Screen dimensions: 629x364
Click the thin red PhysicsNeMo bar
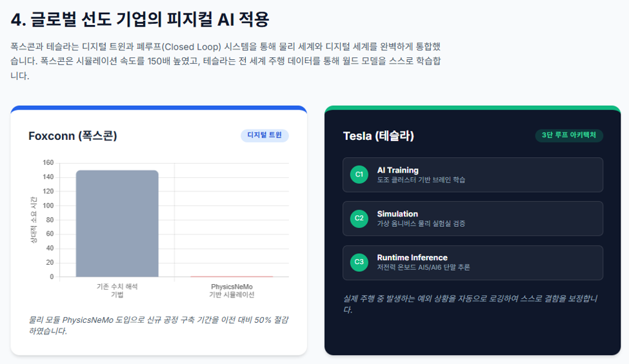pyautogui.click(x=232, y=276)
